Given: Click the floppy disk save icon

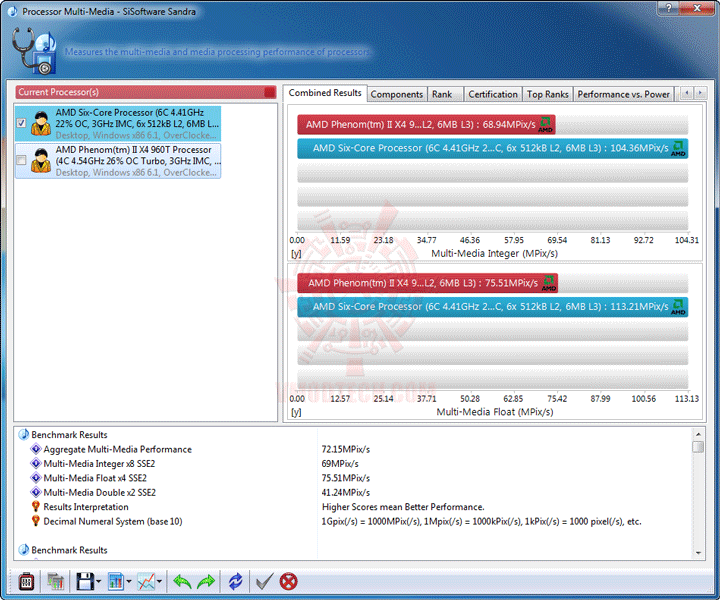Looking at the screenshot, I should [x=85, y=582].
